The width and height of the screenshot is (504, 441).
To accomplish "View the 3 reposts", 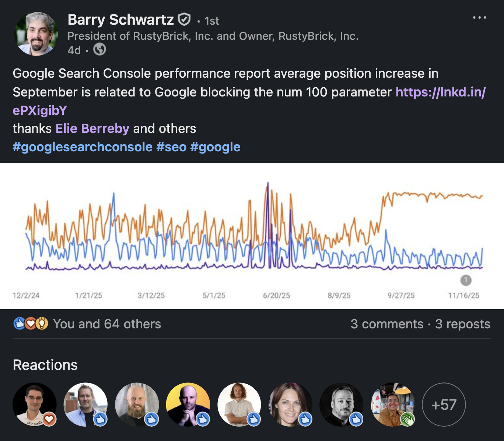I will click(x=462, y=324).
